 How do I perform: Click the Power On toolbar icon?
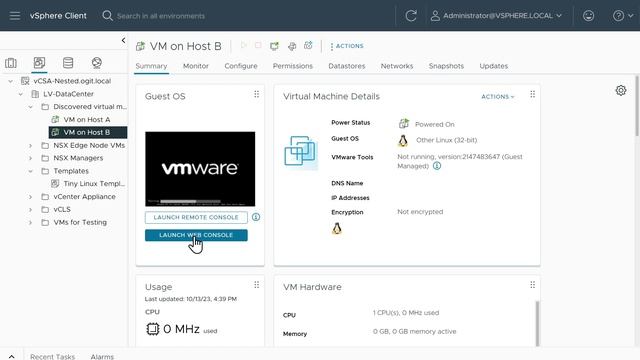[244, 45]
